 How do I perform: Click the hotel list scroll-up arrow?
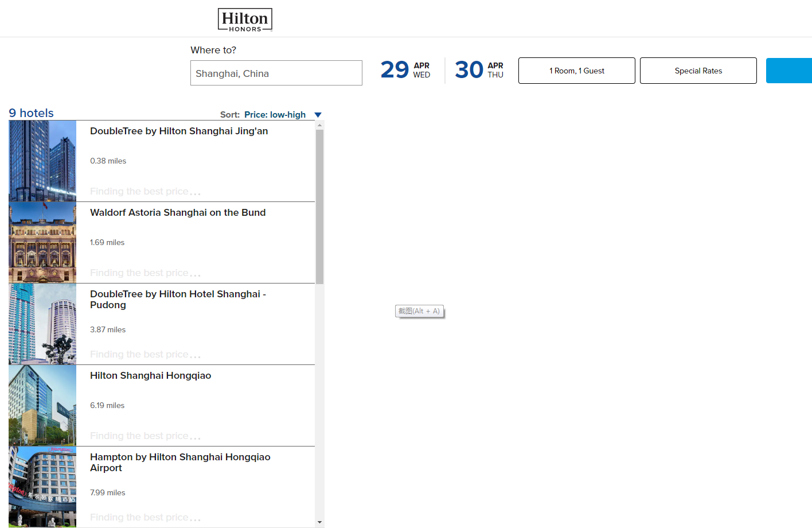tap(319, 125)
